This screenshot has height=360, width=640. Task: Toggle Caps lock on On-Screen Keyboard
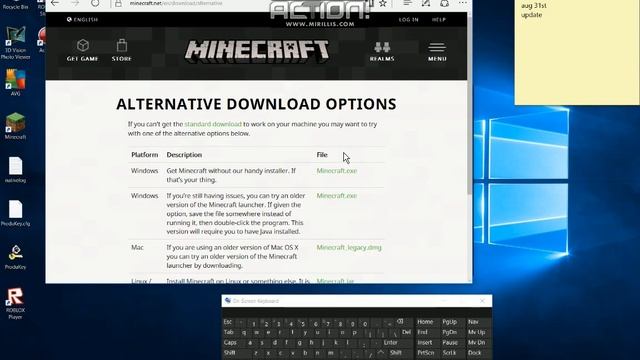coord(230,343)
